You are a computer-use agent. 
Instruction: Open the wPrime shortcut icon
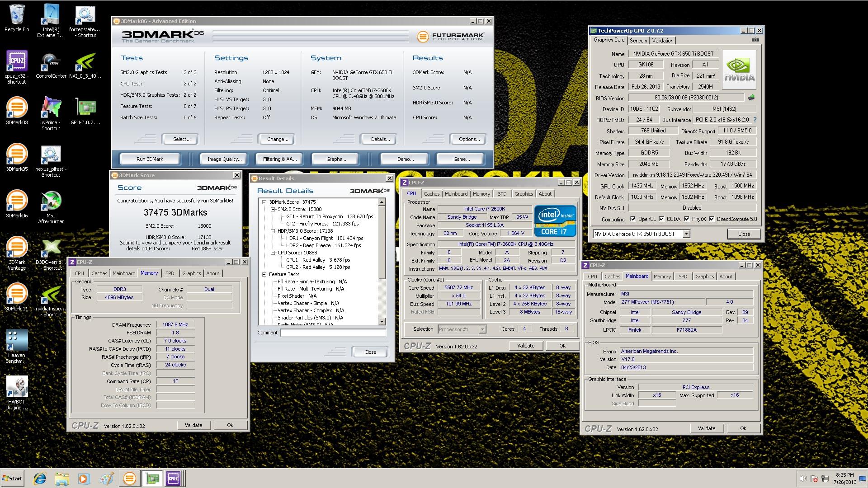tap(51, 114)
